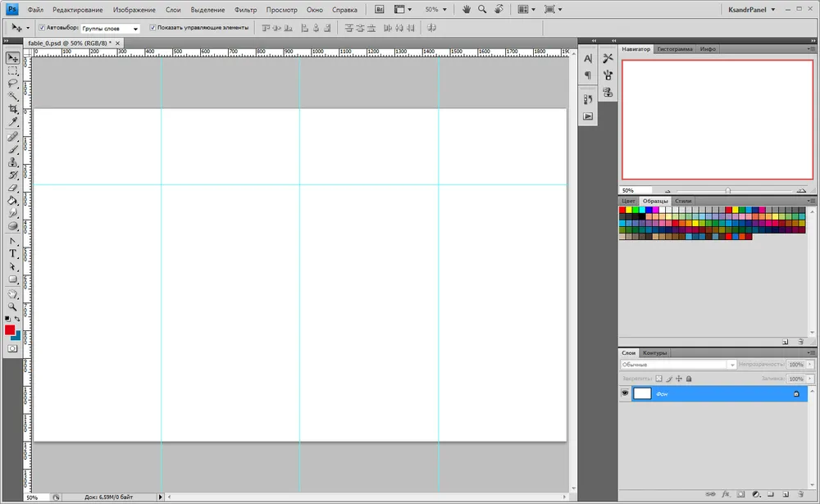Launch Adobe Bridge from the top bar
Screen dimensions: 820x504
click(380, 9)
